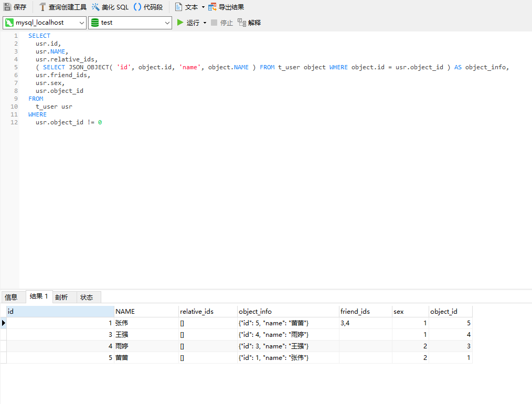Click the row indicator arrow of first row
Screen dimensions: 532x404
(x=3, y=323)
